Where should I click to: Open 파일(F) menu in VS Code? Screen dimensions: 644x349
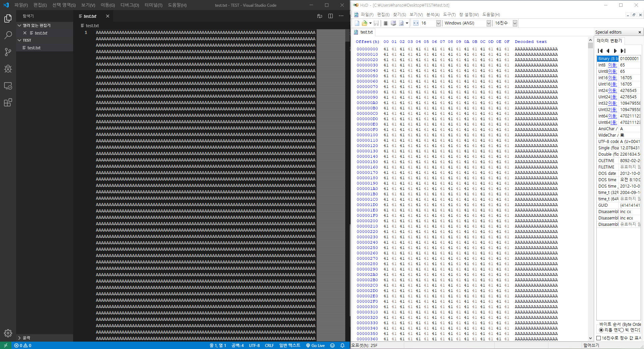pos(21,5)
